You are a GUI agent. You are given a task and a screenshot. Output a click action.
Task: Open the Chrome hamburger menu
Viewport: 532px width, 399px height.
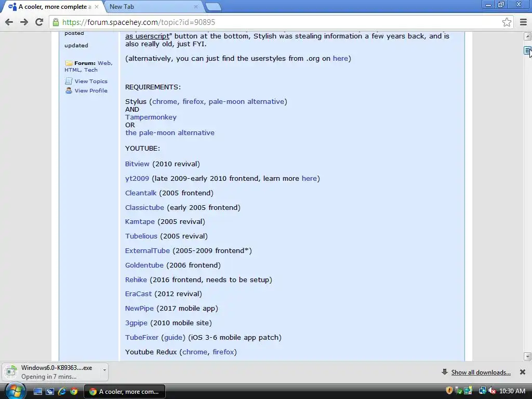(523, 22)
